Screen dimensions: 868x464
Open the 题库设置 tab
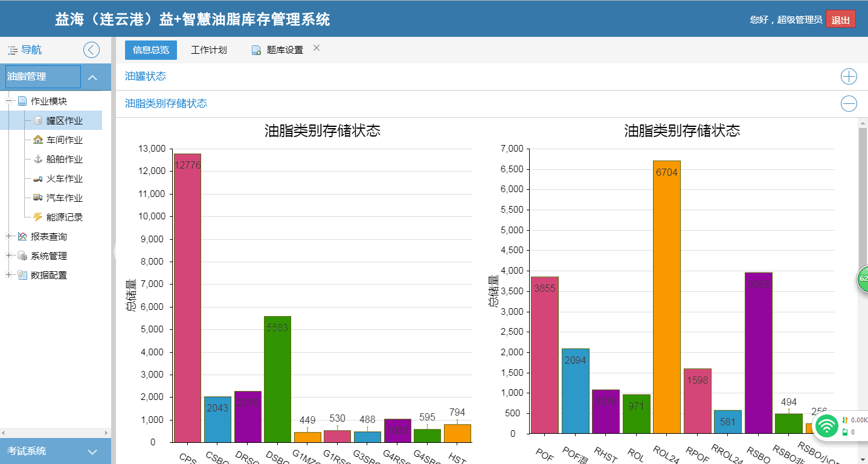(x=284, y=50)
